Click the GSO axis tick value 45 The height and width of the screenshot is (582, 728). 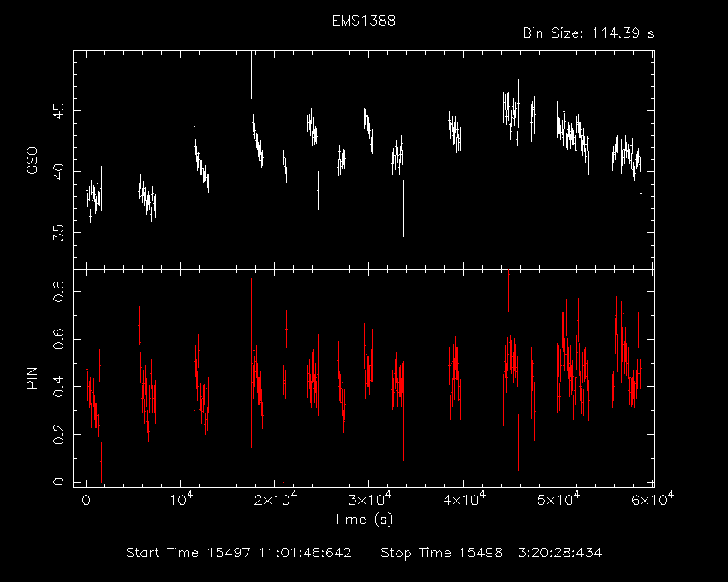58,111
